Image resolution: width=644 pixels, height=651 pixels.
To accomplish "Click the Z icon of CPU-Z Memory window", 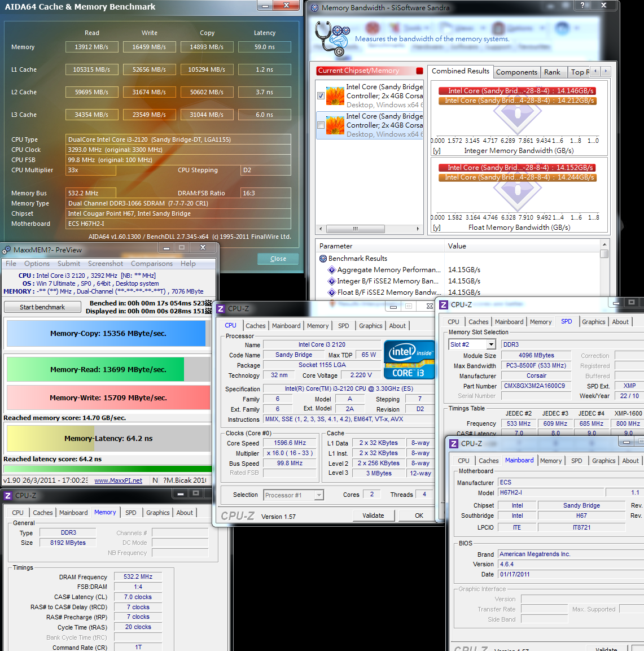I will (7, 496).
